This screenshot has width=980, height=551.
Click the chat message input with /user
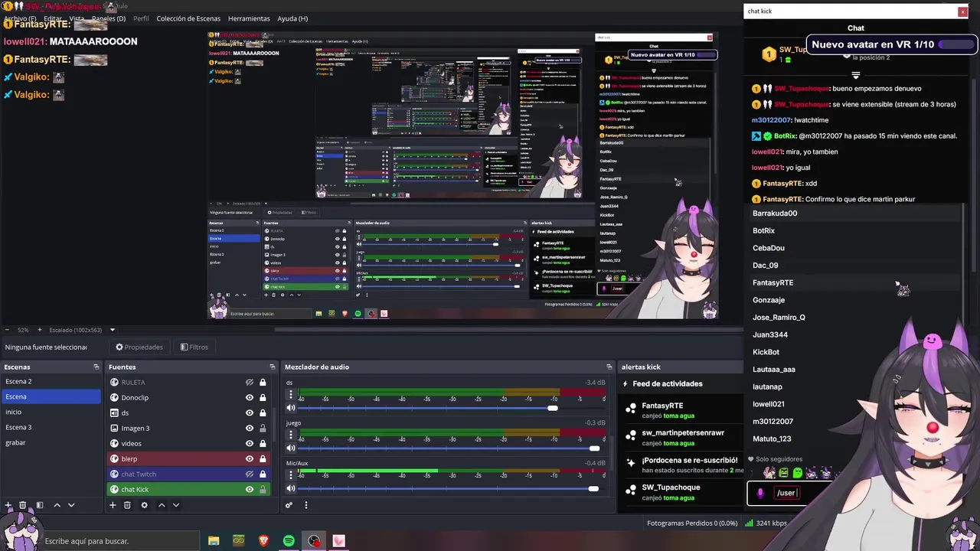789,493
